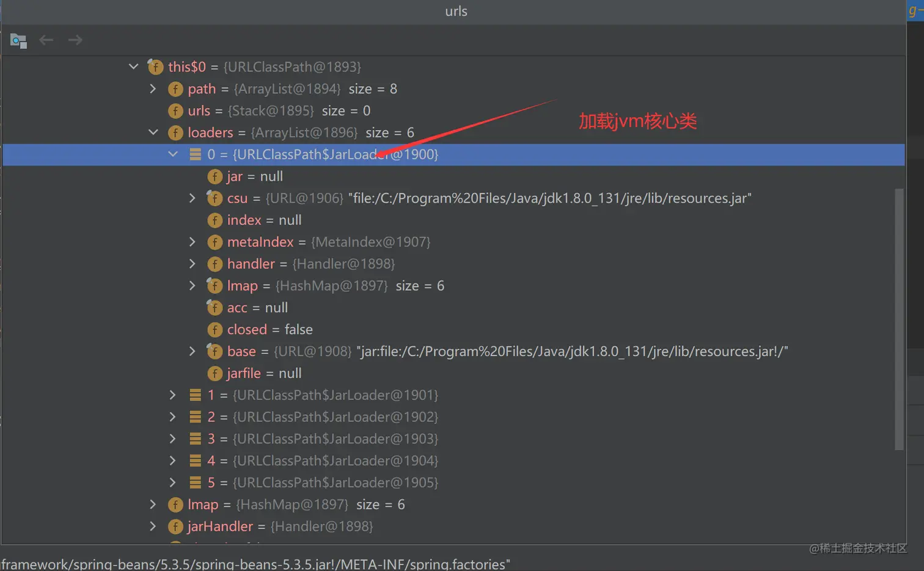Click array element icon for index 0
The width and height of the screenshot is (924, 571).
(195, 155)
